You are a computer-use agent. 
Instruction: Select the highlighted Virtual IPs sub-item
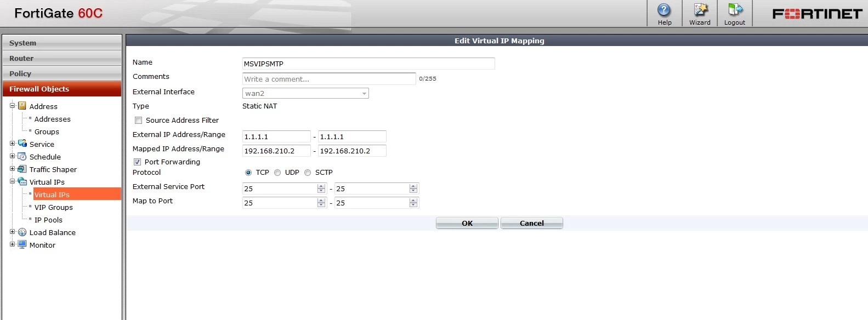pos(77,194)
